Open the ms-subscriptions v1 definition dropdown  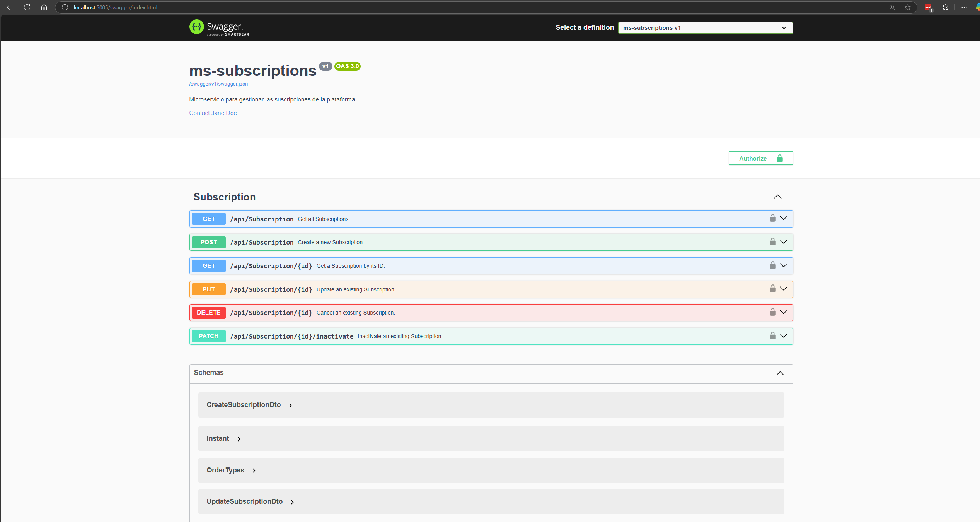(x=705, y=28)
